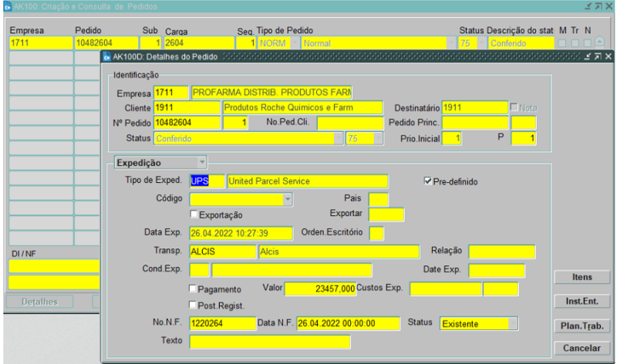Enable the Exportação checkbox

tap(194, 214)
